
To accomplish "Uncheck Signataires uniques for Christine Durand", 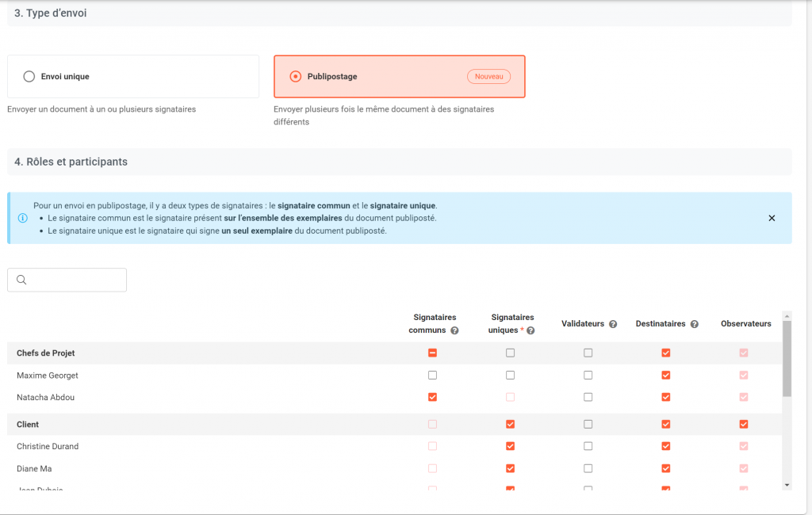I will tap(510, 446).
